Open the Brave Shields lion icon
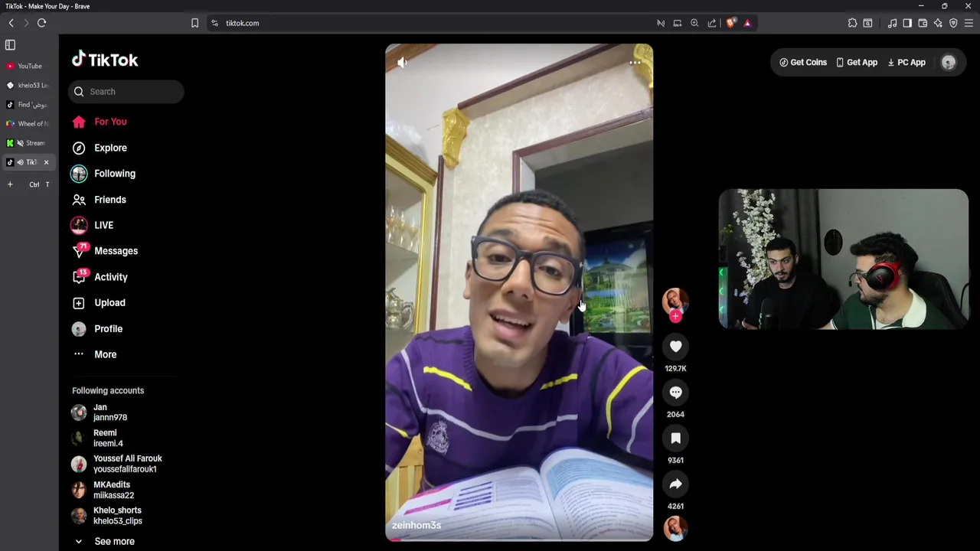 730,23
